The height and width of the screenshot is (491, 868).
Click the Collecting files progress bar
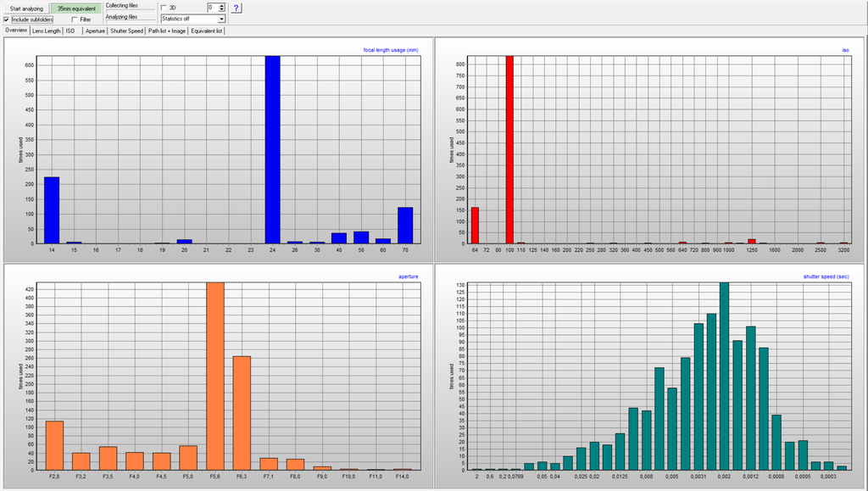pos(131,9)
